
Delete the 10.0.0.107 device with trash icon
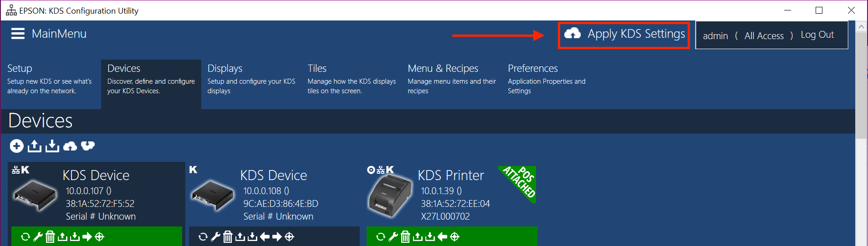pos(50,237)
